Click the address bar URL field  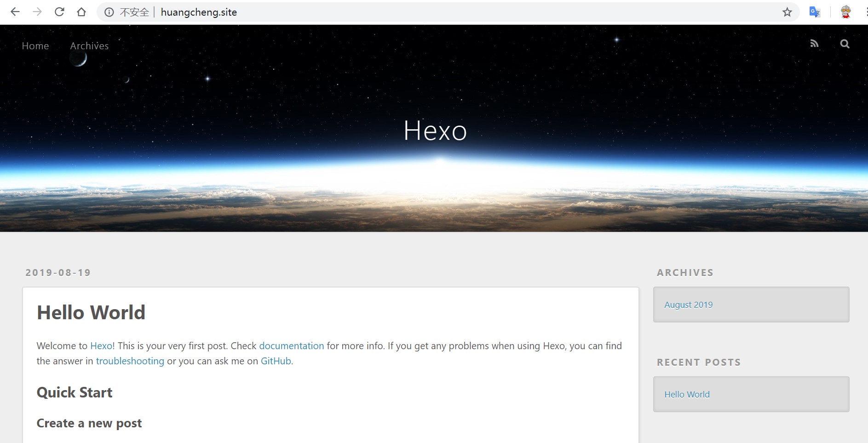pos(414,12)
